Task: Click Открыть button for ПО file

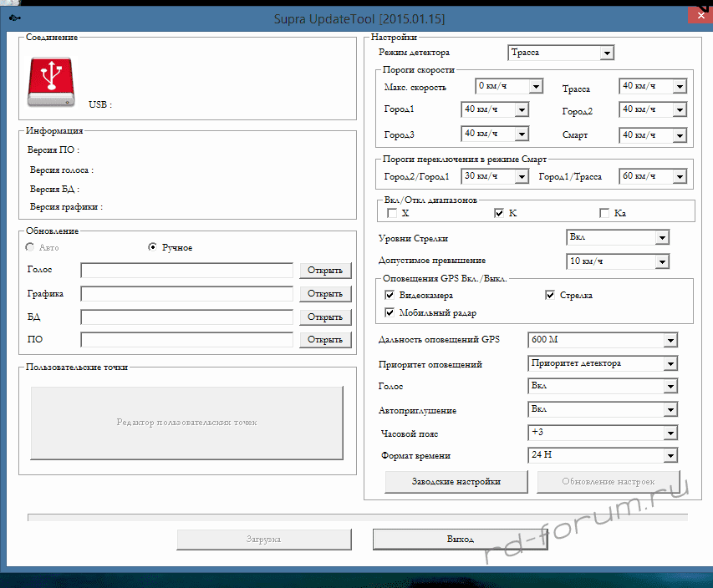Action: (325, 339)
